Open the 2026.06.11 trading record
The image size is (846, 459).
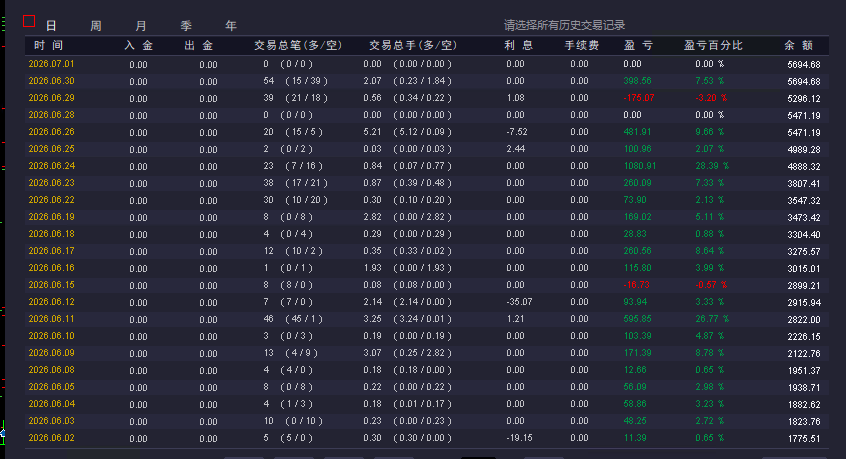427,319
